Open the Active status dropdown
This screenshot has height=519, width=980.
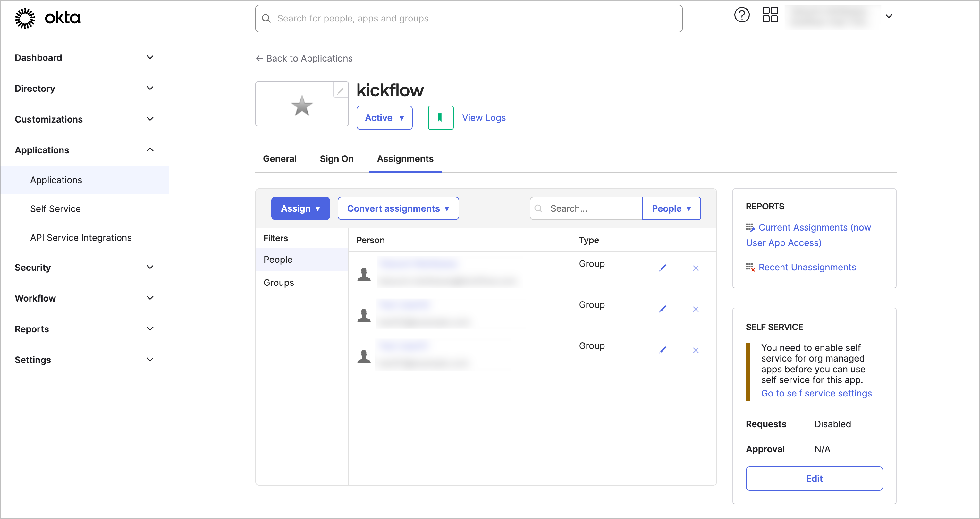(x=384, y=118)
